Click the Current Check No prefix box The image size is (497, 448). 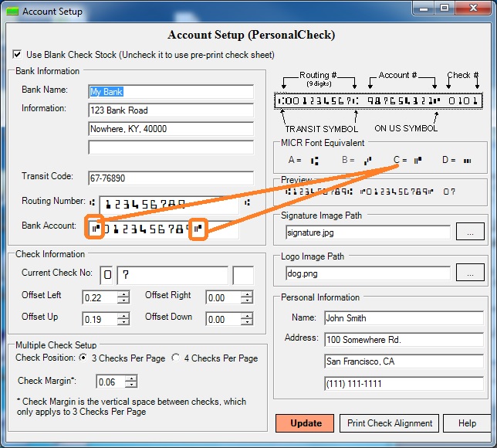[x=107, y=275]
